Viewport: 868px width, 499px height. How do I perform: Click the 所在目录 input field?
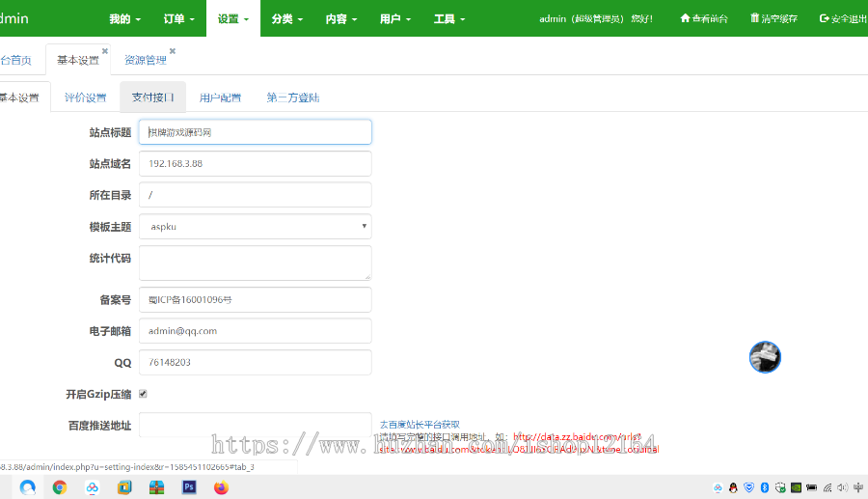(256, 195)
